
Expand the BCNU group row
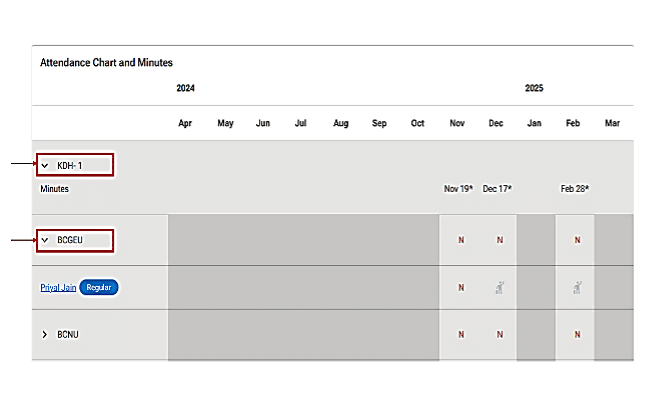[x=45, y=334]
